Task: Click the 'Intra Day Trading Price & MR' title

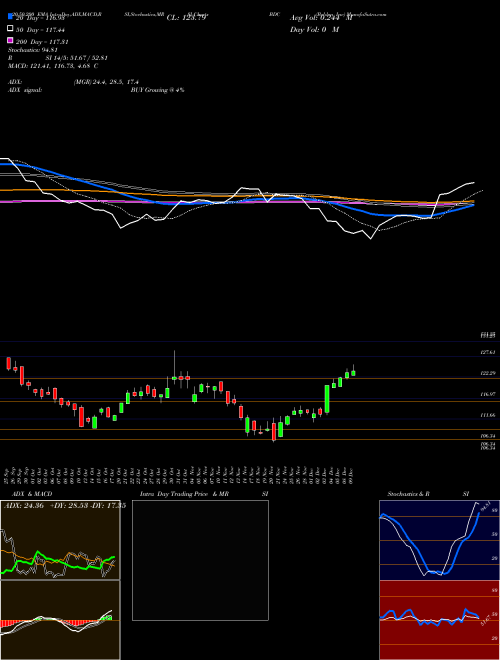Action: [x=184, y=494]
